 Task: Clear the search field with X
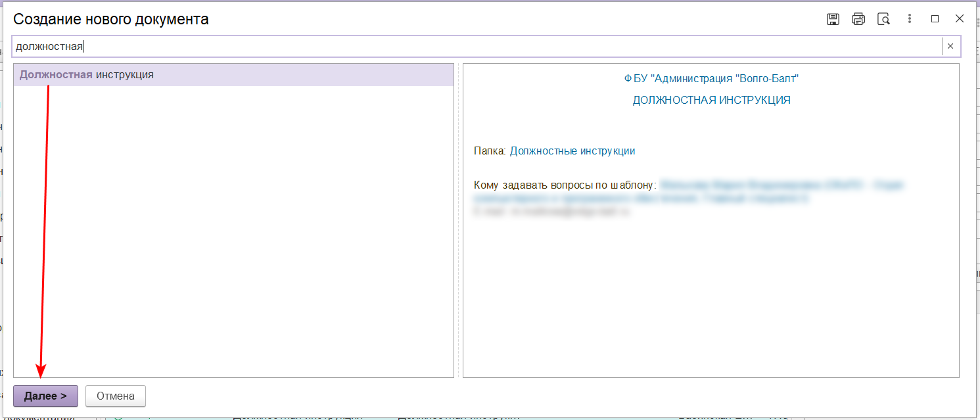950,46
